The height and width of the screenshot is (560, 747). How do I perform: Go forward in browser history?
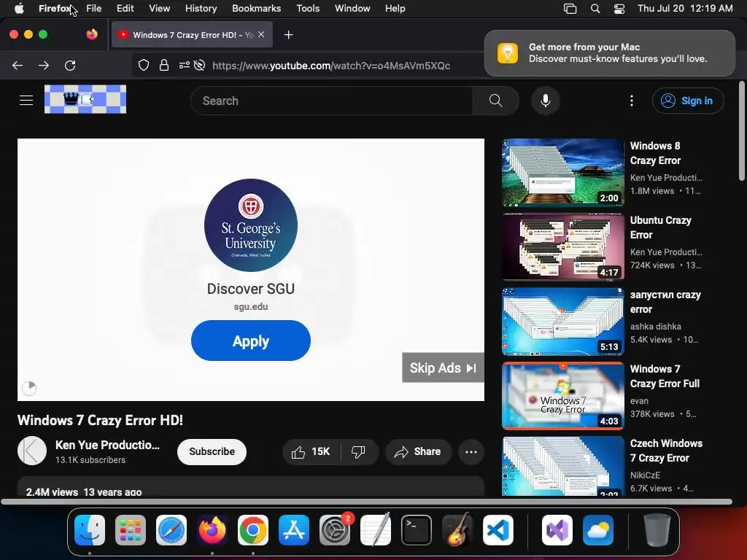tap(44, 65)
